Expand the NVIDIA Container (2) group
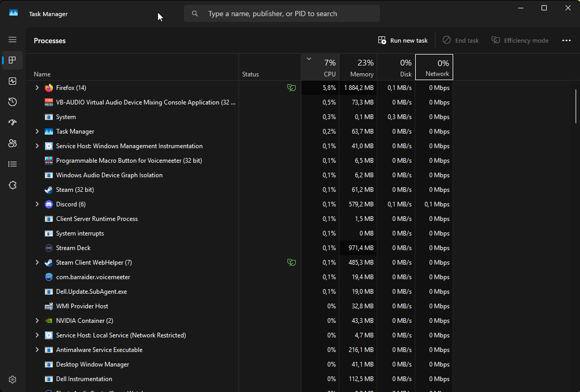Image resolution: width=580 pixels, height=392 pixels. (x=37, y=321)
